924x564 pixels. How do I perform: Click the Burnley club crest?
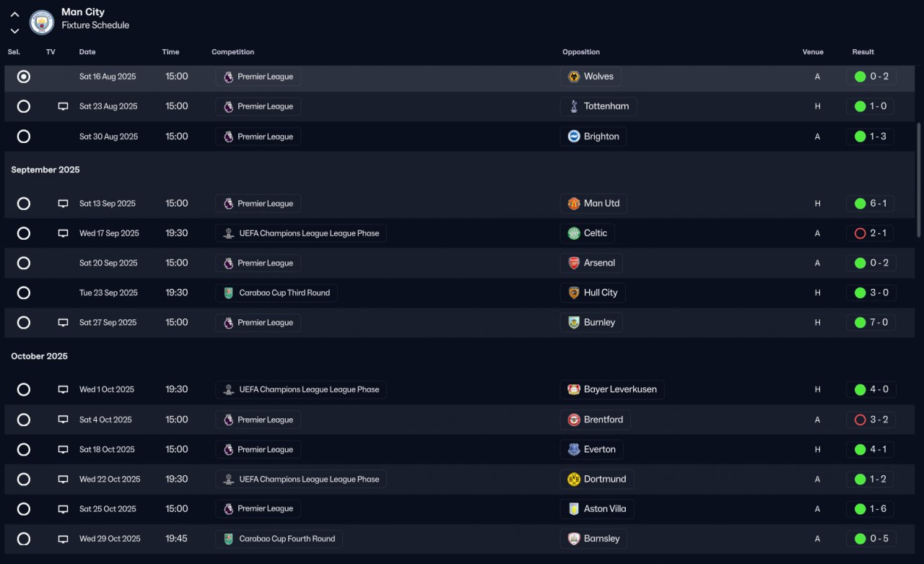(574, 323)
